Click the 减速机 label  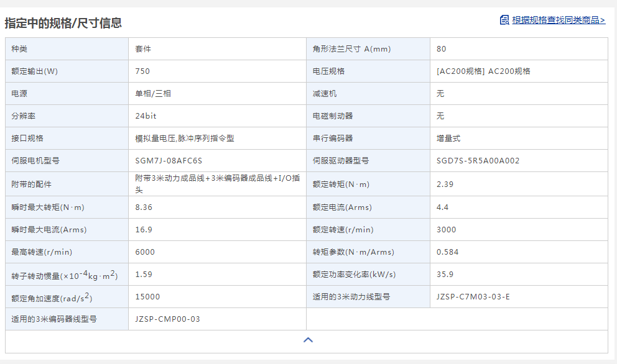click(x=325, y=94)
